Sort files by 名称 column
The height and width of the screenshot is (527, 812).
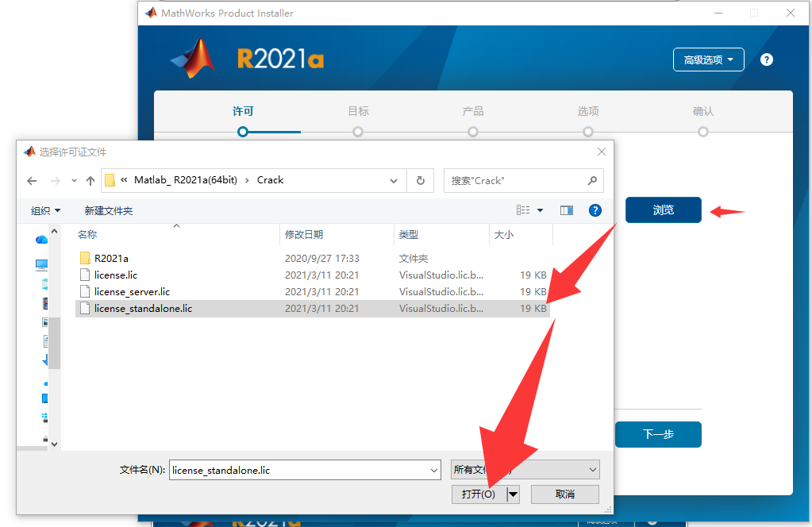(x=176, y=234)
